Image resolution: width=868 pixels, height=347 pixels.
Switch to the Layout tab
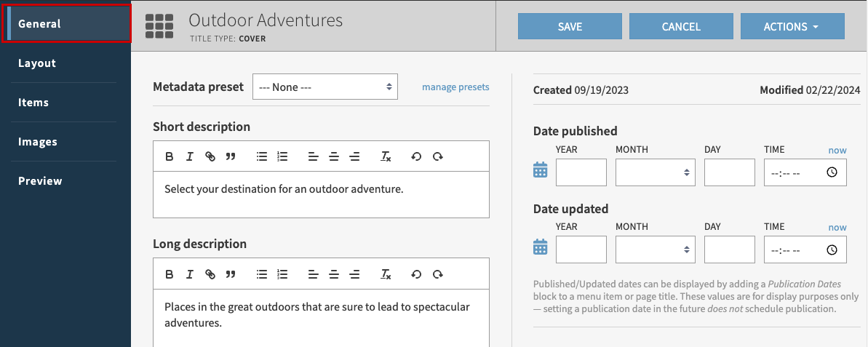pyautogui.click(x=37, y=63)
